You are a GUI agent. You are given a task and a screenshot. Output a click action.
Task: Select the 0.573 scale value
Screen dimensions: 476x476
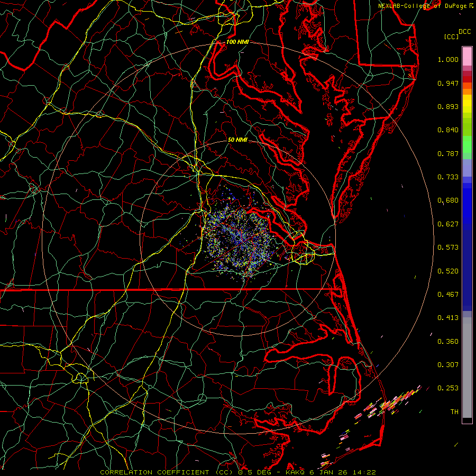448,248
